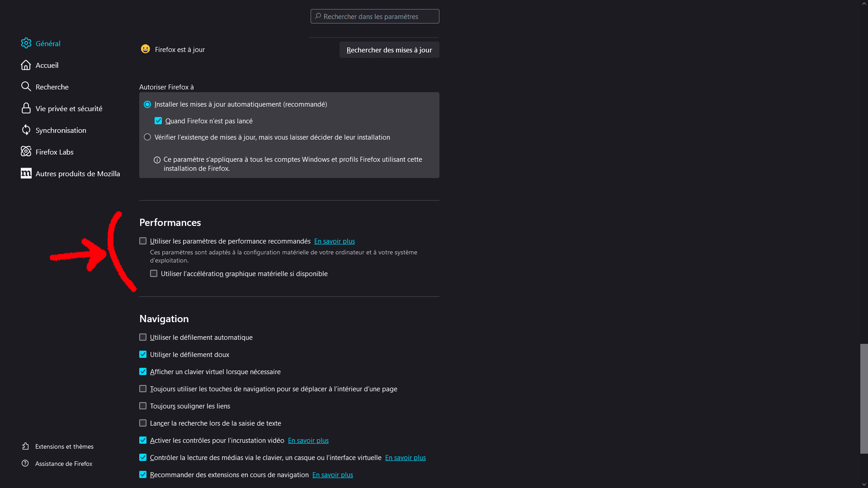Click Rechercher des mises à jour button
Image resolution: width=868 pixels, height=488 pixels.
pos(389,50)
